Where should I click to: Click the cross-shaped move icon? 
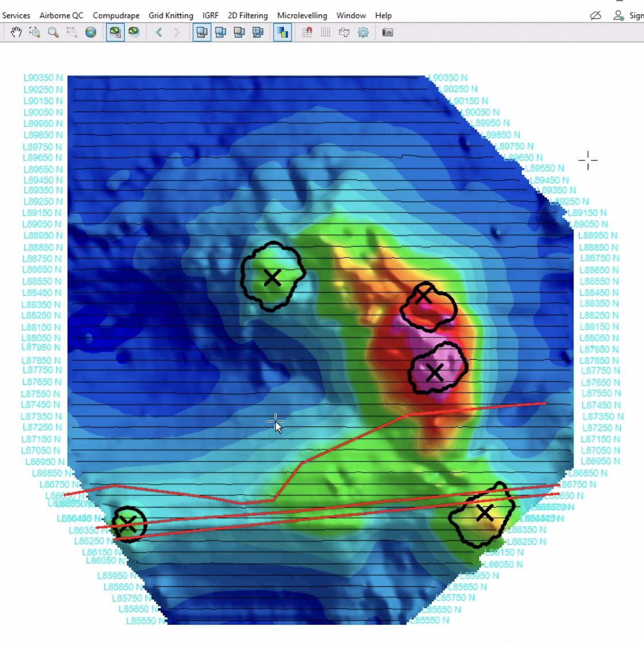[344, 32]
